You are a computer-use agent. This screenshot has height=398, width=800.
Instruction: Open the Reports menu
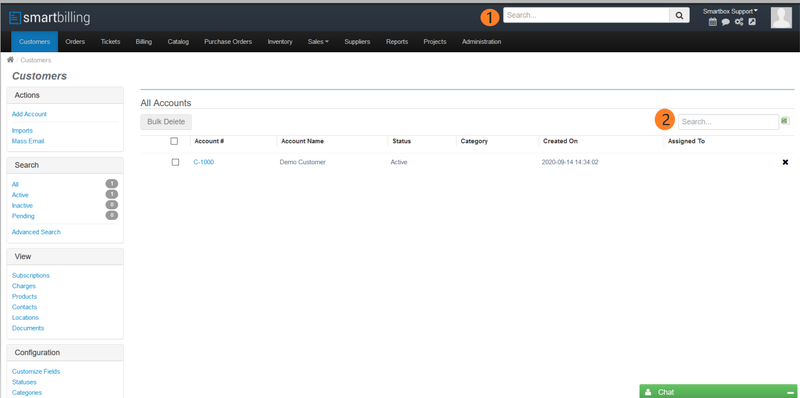397,42
